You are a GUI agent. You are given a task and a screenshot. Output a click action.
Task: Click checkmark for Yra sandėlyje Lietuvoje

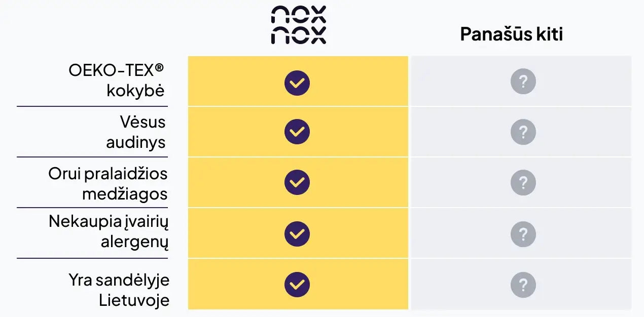tap(297, 284)
